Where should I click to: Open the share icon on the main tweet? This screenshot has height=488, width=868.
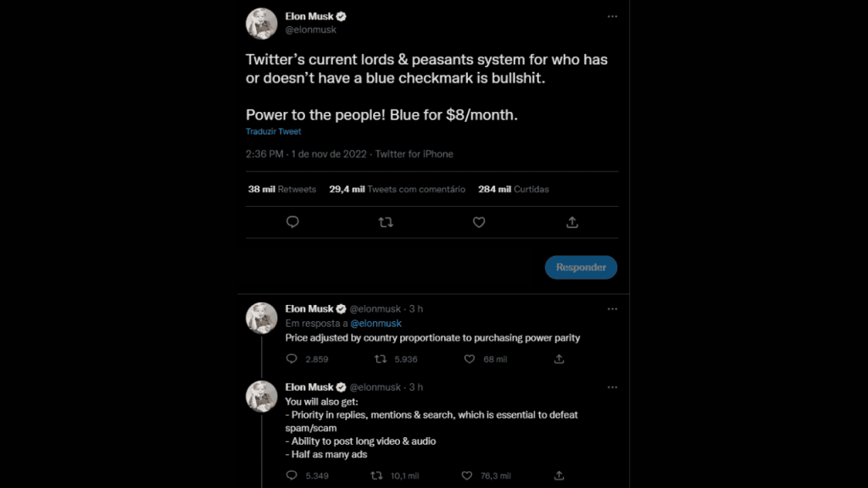click(572, 221)
